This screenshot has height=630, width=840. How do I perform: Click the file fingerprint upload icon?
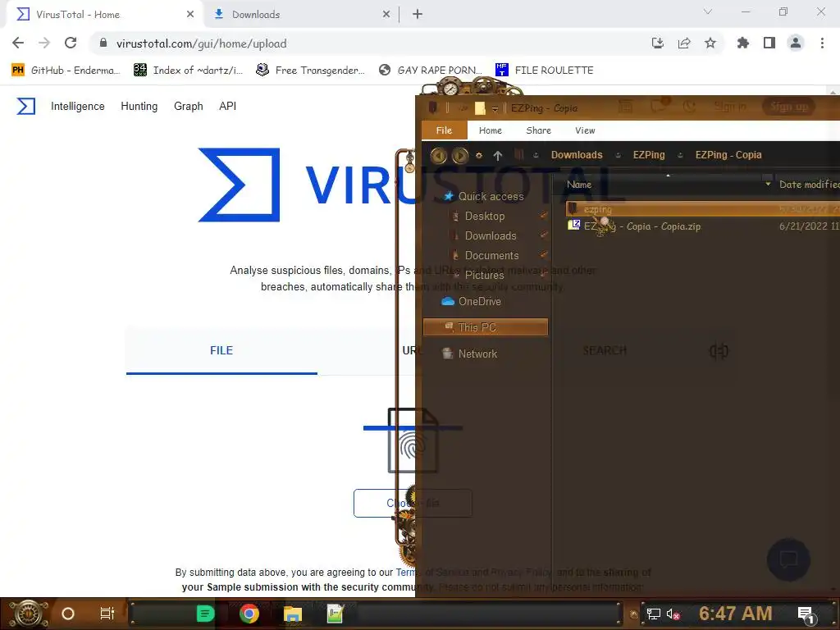413,441
